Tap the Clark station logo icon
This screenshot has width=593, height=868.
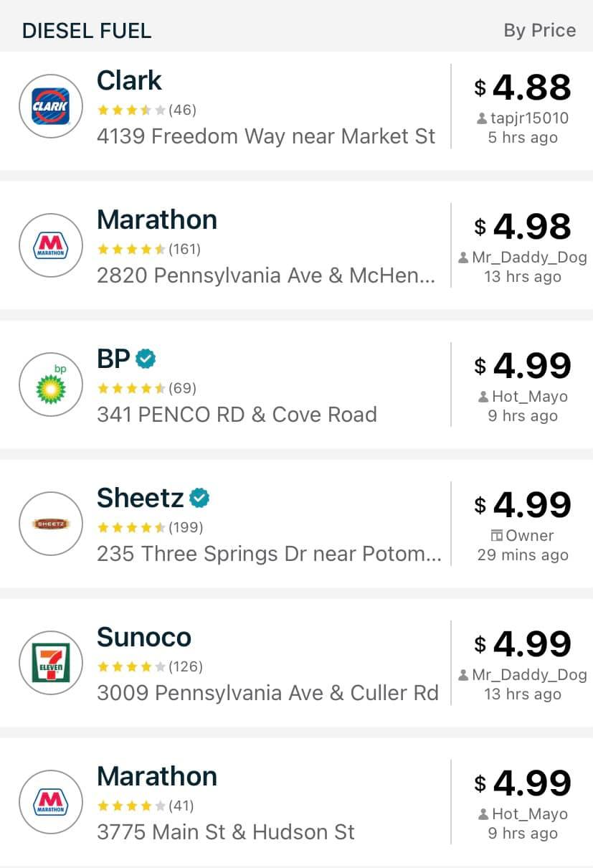tap(51, 107)
